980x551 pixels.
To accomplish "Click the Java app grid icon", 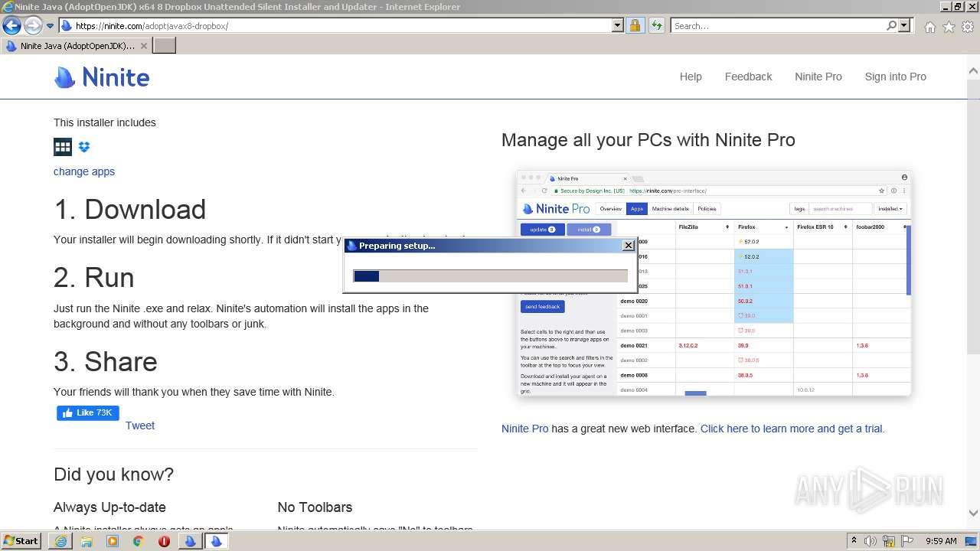I will point(63,147).
